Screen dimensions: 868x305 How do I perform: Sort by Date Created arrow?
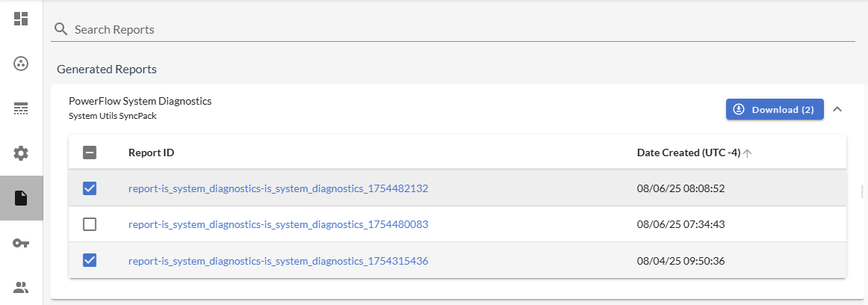(x=748, y=153)
